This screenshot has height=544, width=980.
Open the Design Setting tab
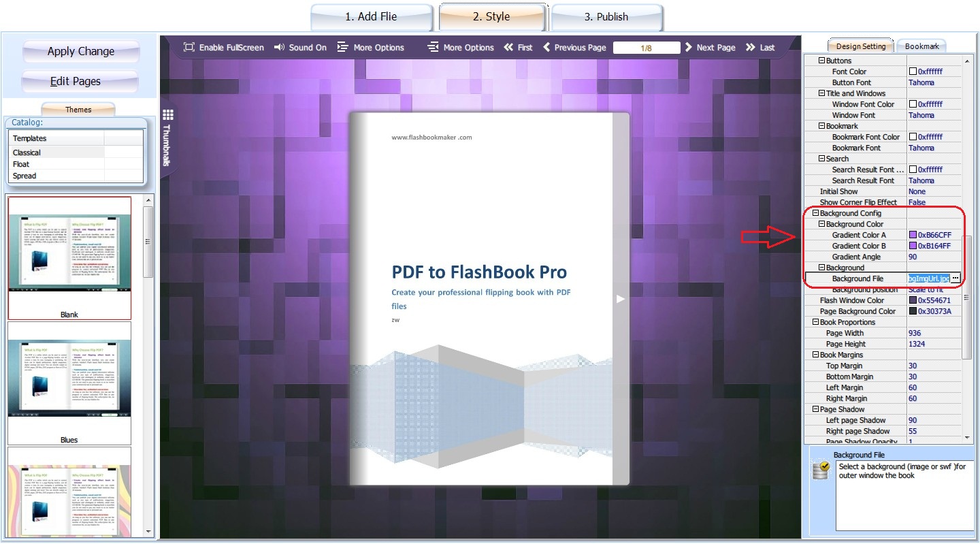[x=860, y=46]
